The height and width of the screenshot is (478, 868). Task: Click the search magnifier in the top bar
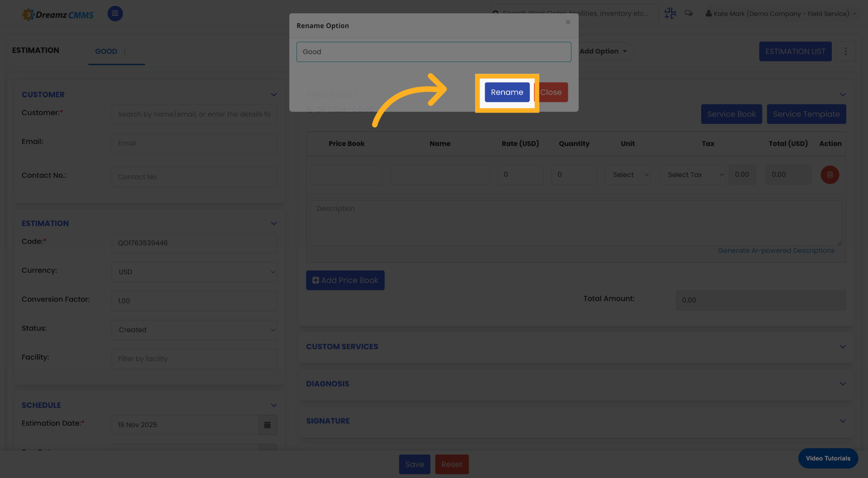pyautogui.click(x=495, y=13)
